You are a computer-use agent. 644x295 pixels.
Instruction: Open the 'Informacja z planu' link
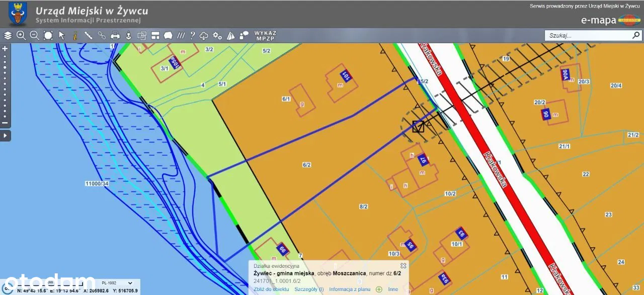pyautogui.click(x=350, y=289)
